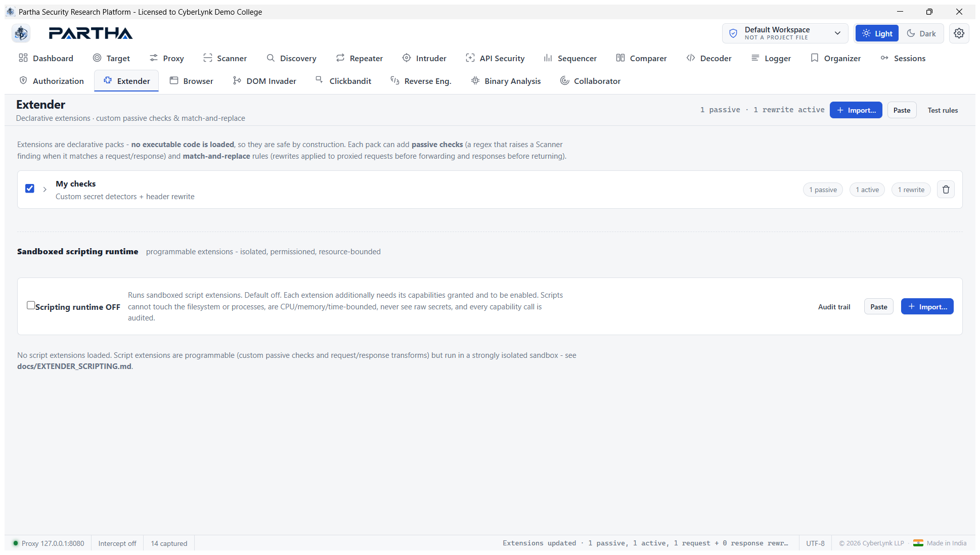Click Import in the Extender header
Viewport: 980px width, 555px height.
pyautogui.click(x=856, y=110)
